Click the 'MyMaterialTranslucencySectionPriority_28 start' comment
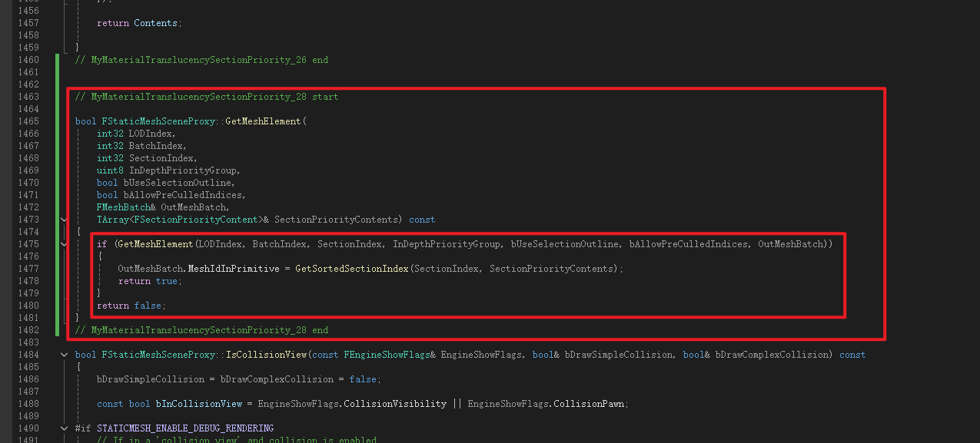This screenshot has height=443, width=980. [206, 97]
